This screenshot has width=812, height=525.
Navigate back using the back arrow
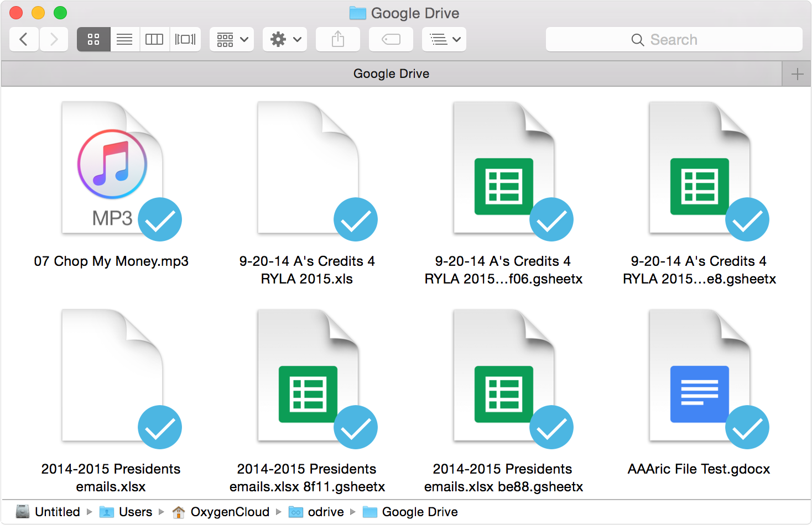24,39
